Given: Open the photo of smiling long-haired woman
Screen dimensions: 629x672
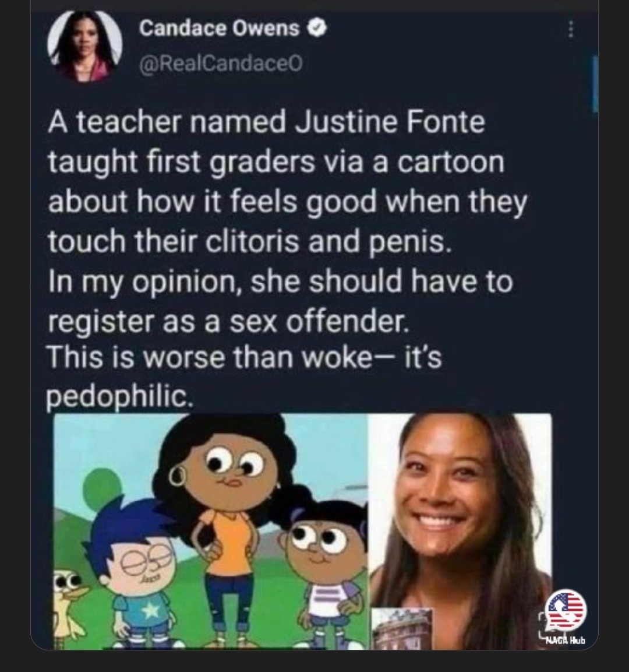Looking at the screenshot, I should click(460, 531).
